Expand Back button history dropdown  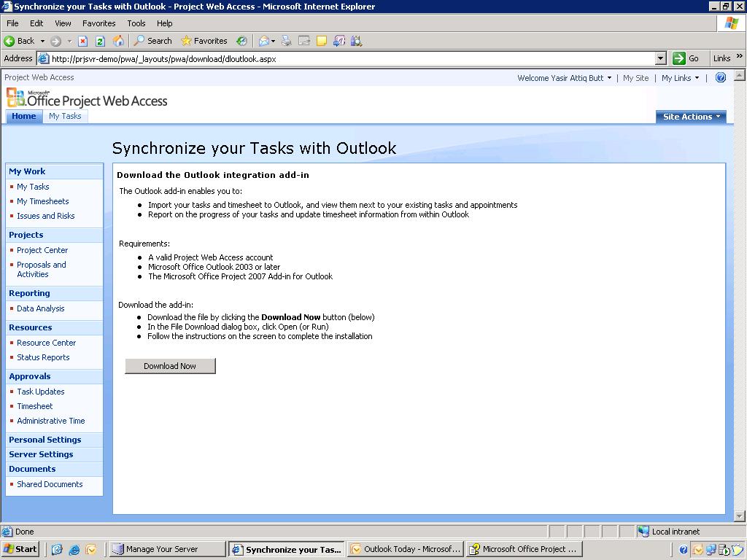(x=42, y=41)
